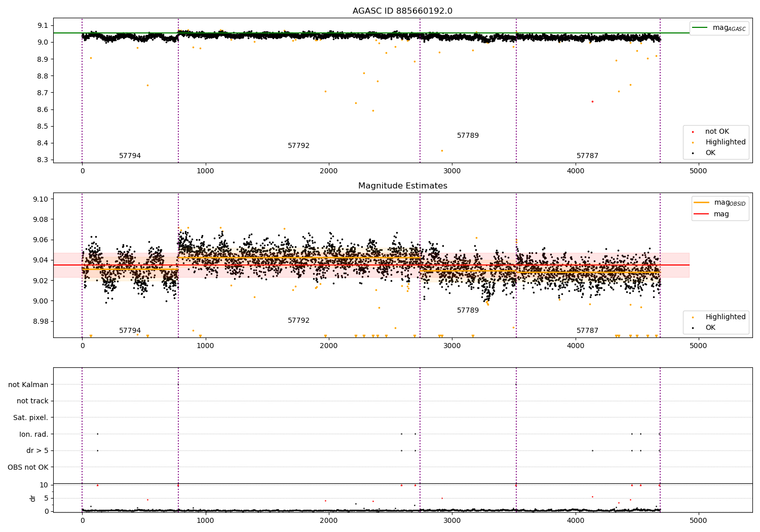
Task: Click the 'Sat. pixel.' flag row label
Action: (31, 418)
